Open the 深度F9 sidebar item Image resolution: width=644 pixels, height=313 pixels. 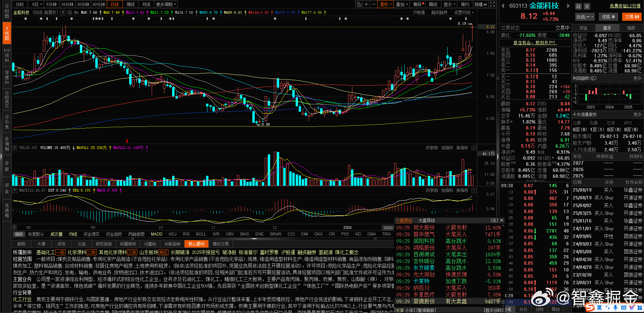7,77
